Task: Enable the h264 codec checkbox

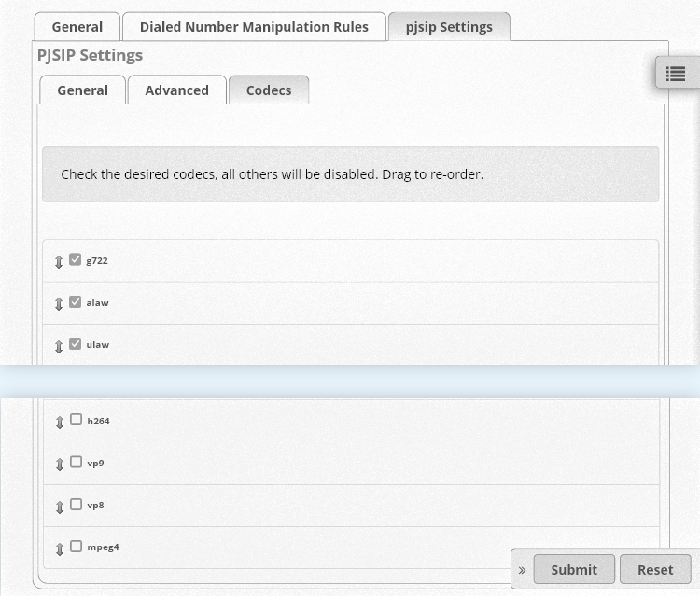Action: tap(76, 420)
